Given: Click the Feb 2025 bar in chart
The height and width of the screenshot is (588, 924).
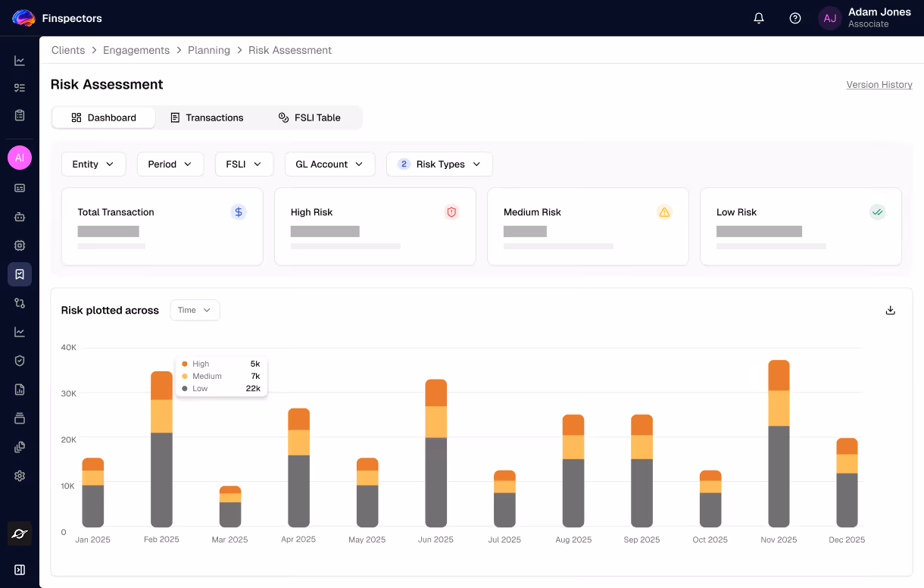Looking at the screenshot, I should click(161, 449).
